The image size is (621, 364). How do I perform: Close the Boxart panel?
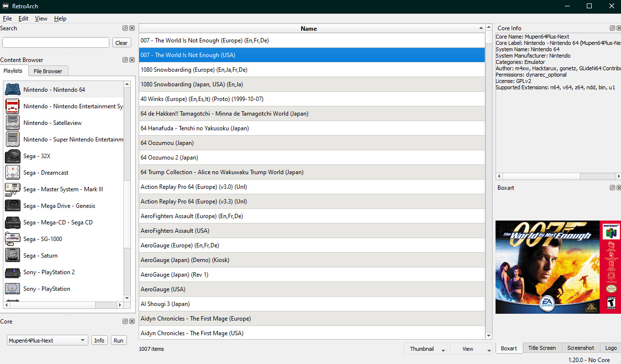(x=619, y=188)
